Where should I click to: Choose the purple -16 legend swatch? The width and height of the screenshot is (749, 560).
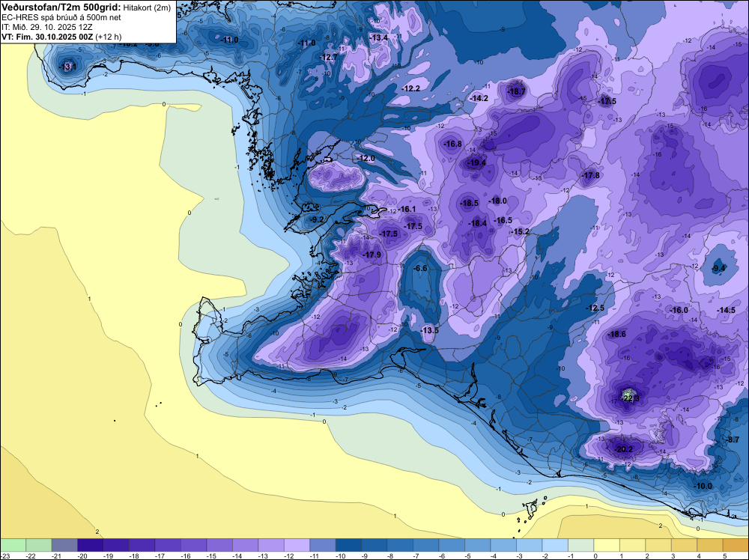coord(193,545)
